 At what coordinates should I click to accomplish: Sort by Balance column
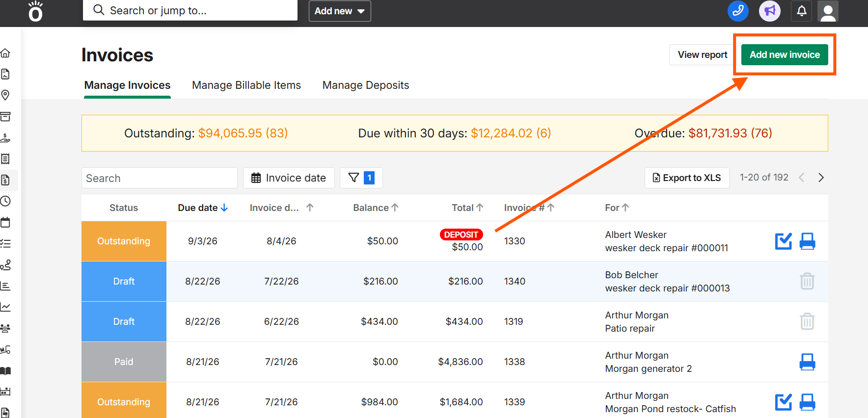[376, 208]
